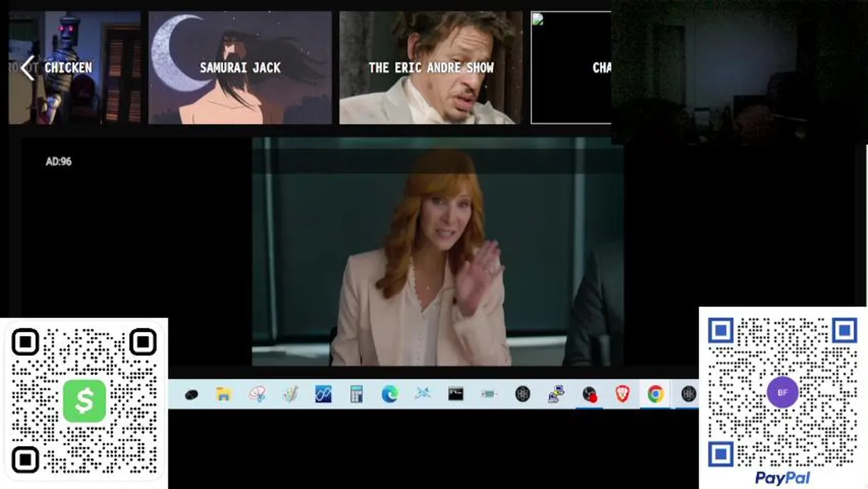This screenshot has width=868, height=489.
Task: Click the left arrow on the show carousel
Action: pos(27,68)
